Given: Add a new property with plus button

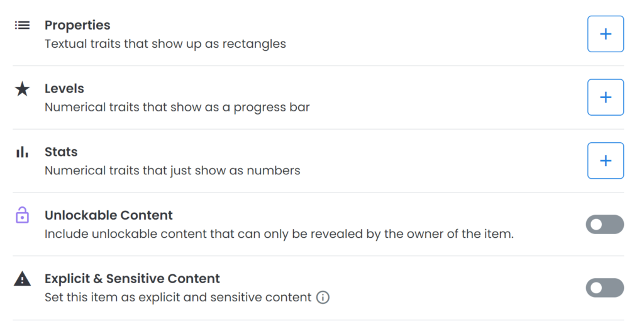Looking at the screenshot, I should coord(606,34).
